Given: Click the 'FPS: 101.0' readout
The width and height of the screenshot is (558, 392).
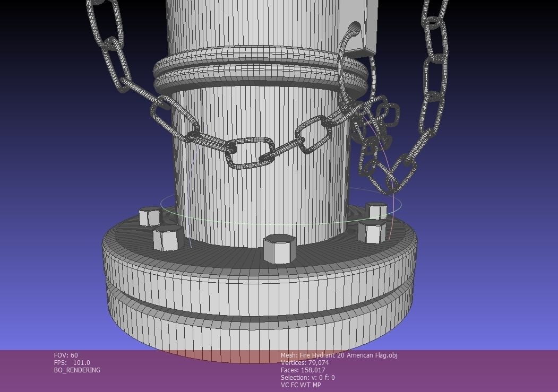Looking at the screenshot, I should coord(72,362).
